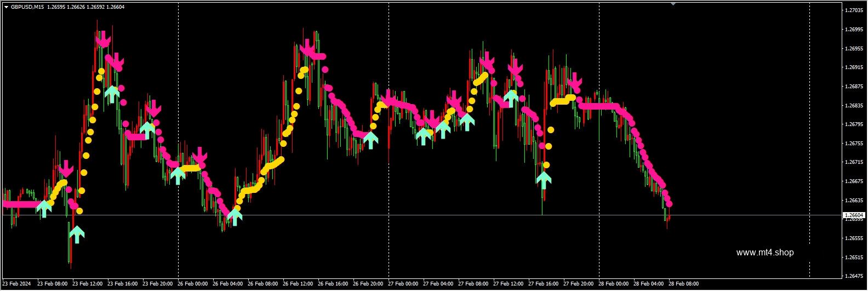
Task: Click the 1.26835 price axis label
Action: pyautogui.click(x=854, y=106)
